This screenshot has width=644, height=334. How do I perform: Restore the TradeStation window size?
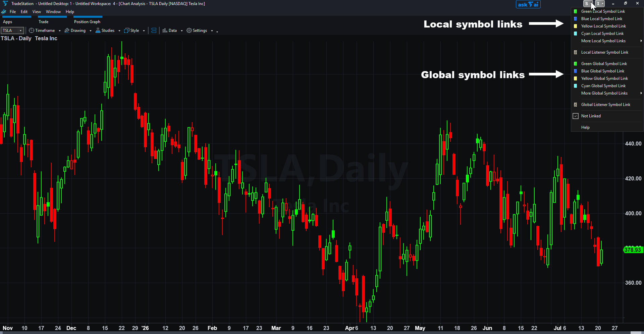tap(625, 3)
